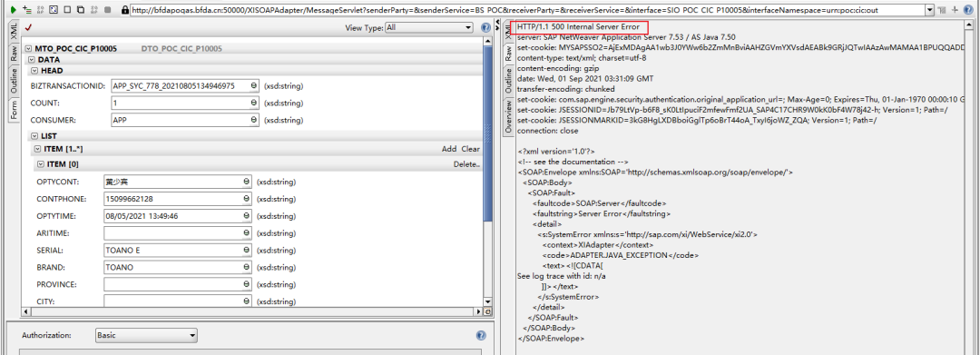Image resolution: width=980 pixels, height=355 pixels.
Task: Click the BIZTRANSACTIONID input field
Action: coord(185,85)
